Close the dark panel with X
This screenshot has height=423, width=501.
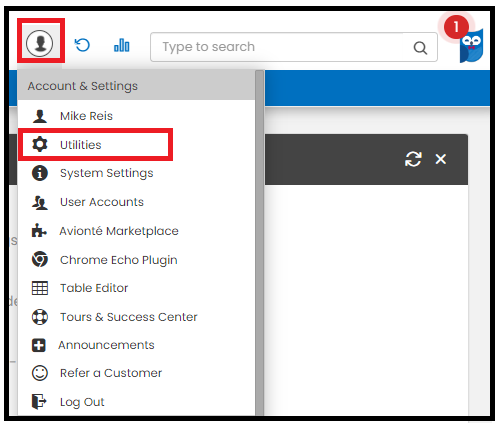pos(441,159)
